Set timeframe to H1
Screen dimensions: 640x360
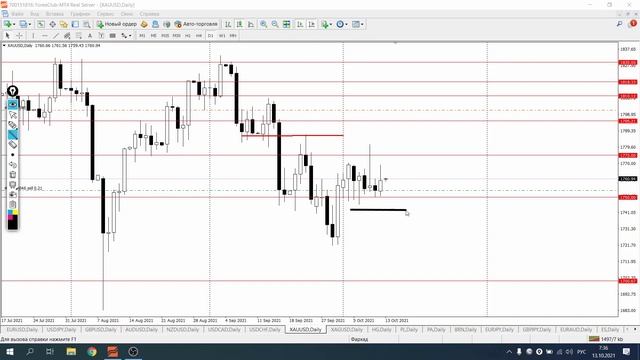pos(188,36)
